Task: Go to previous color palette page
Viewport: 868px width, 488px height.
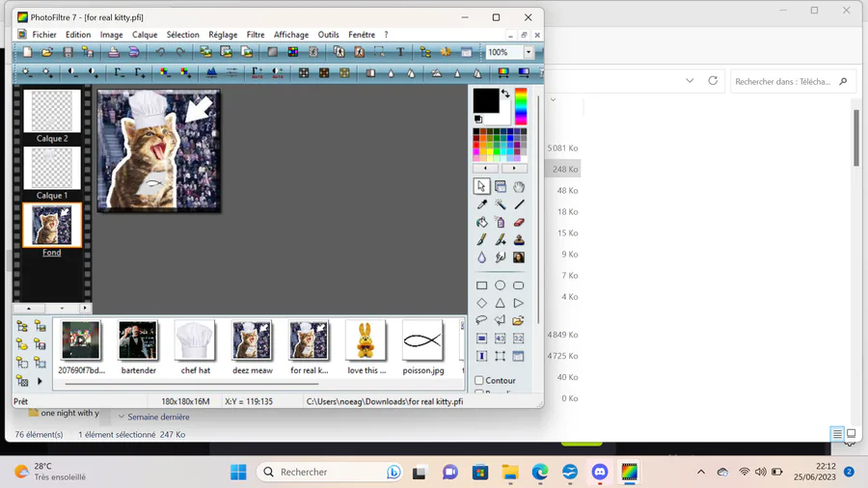Action: (485, 168)
